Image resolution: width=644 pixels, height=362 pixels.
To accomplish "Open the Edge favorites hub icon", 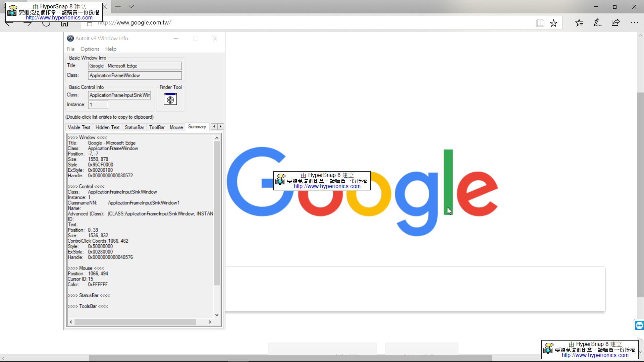I will 579,23.
